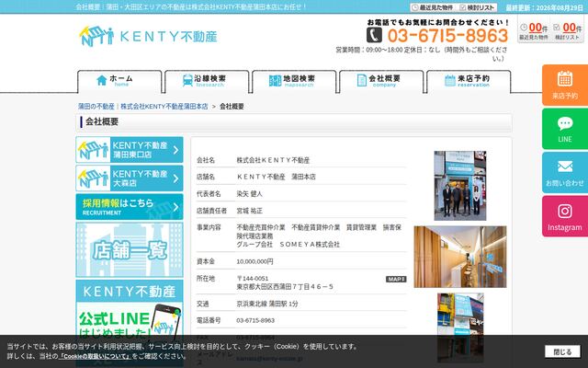Open the 来店予約 reservation tab
The image size is (588, 368).
click(x=469, y=81)
